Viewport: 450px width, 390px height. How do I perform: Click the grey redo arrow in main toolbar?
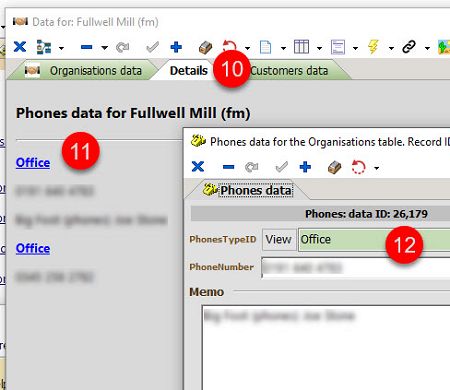point(122,47)
